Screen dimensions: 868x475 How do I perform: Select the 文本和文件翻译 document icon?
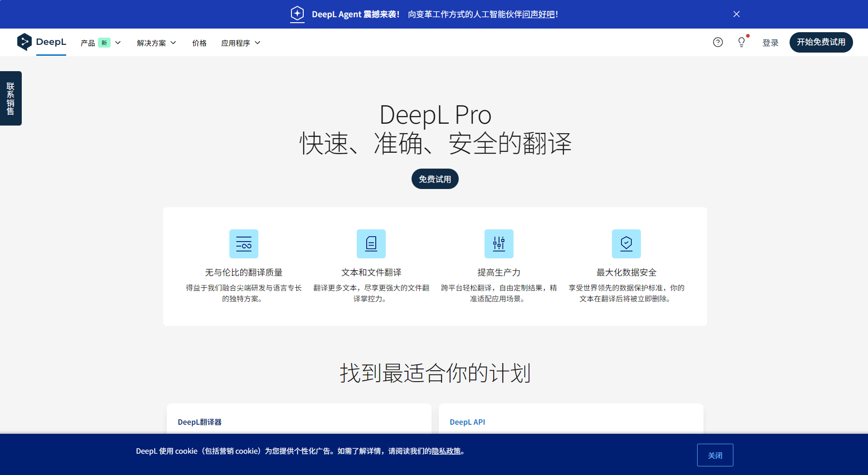(371, 243)
